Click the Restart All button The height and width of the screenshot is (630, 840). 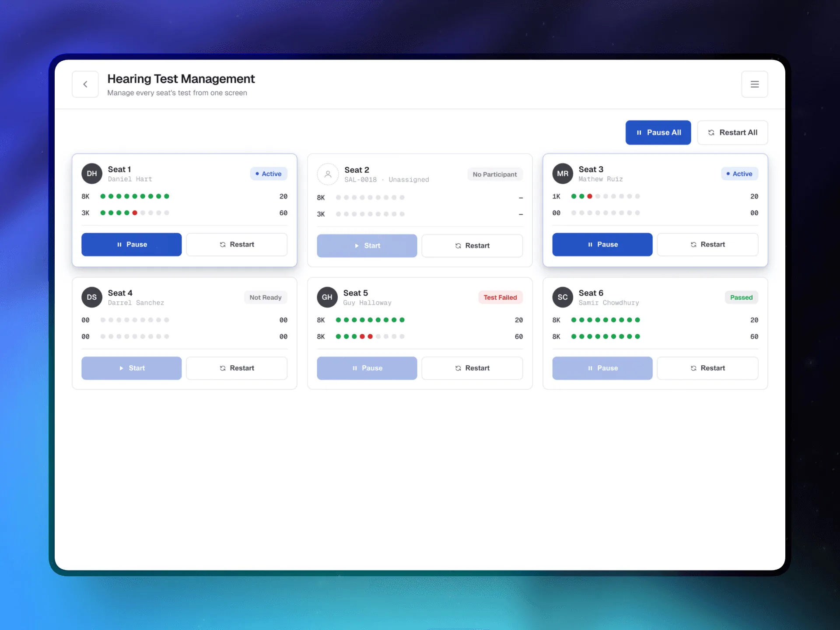732,133
